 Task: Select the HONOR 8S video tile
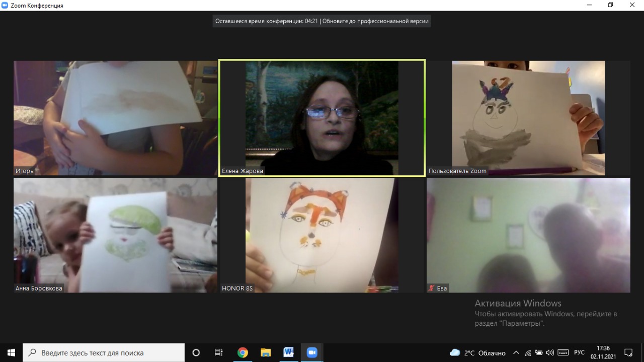tap(322, 235)
